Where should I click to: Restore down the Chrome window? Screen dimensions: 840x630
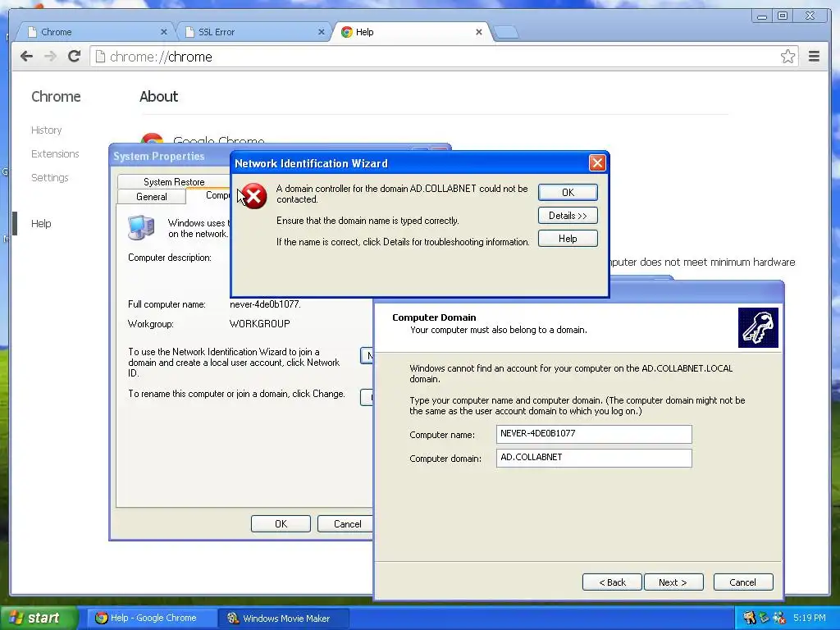[783, 16]
